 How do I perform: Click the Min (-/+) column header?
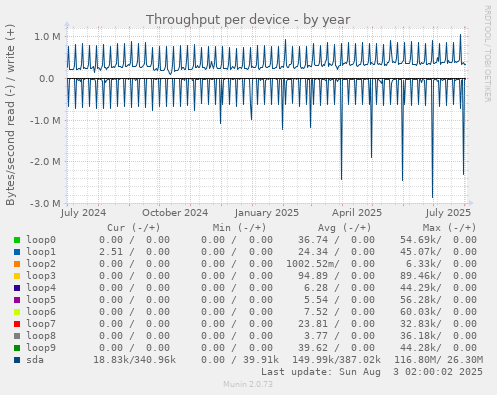[239, 228]
